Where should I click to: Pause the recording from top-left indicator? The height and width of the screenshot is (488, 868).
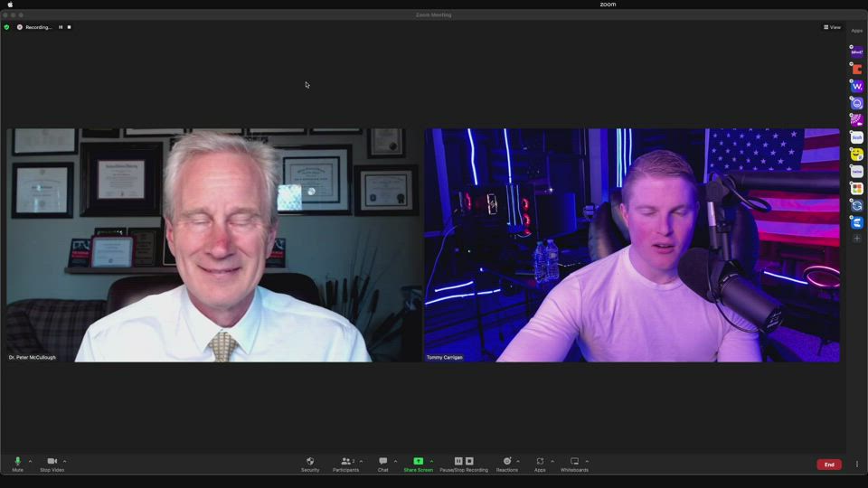(x=61, y=27)
